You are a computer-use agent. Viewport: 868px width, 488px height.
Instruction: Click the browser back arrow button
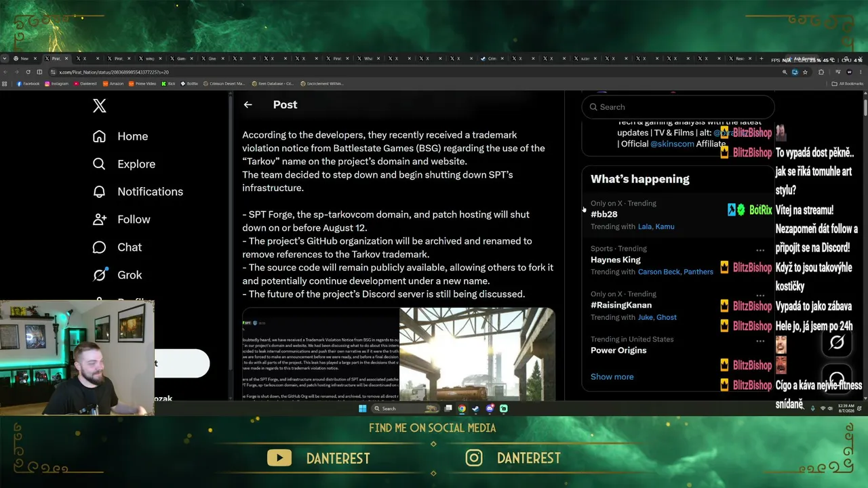pyautogui.click(x=5, y=72)
